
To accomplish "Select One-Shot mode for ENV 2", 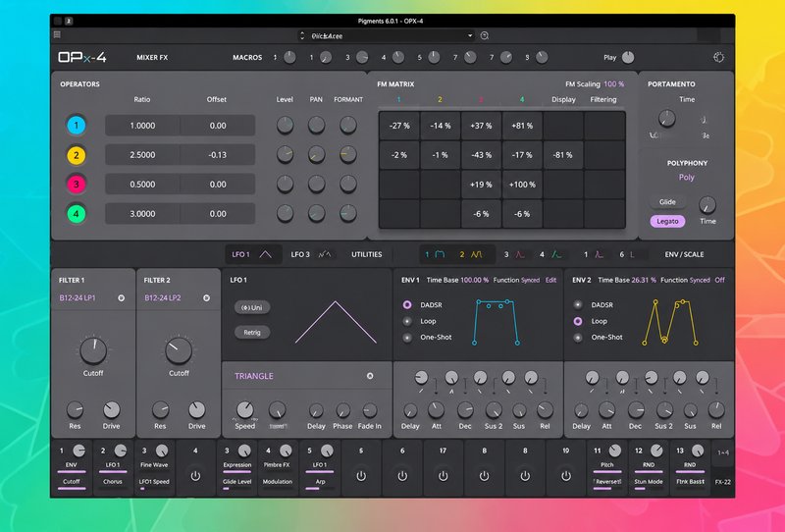I will 578,338.
